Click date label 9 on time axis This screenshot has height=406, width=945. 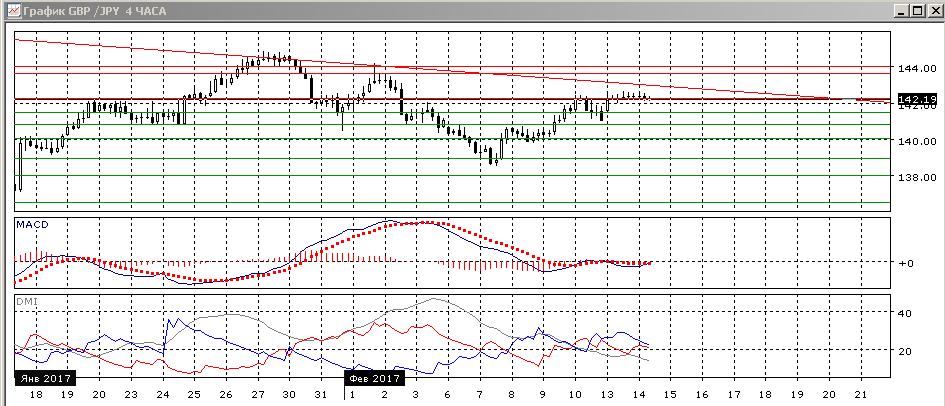coord(543,395)
